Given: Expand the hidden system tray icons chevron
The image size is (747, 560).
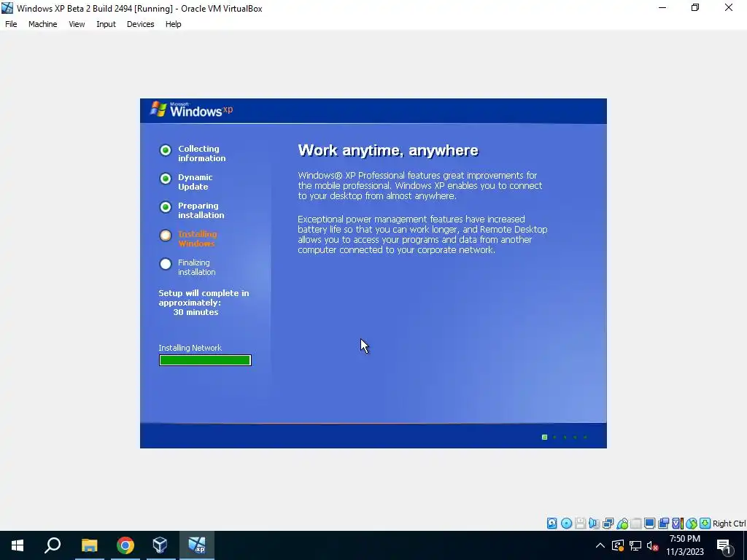Looking at the screenshot, I should (x=600, y=545).
